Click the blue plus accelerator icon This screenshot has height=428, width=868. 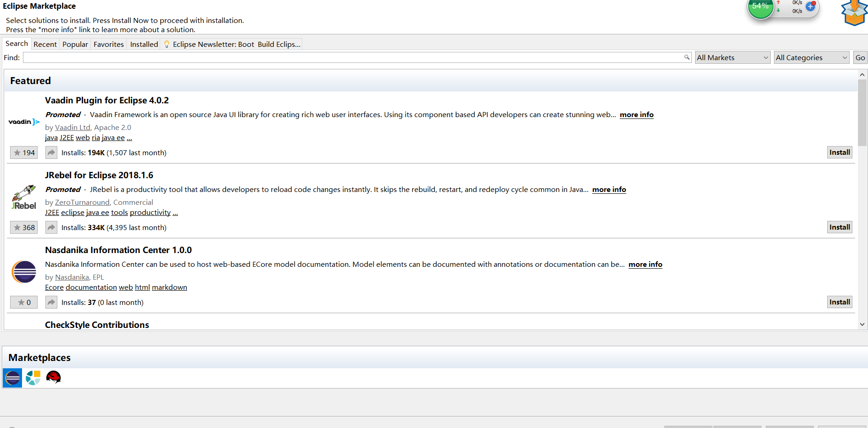tap(811, 6)
